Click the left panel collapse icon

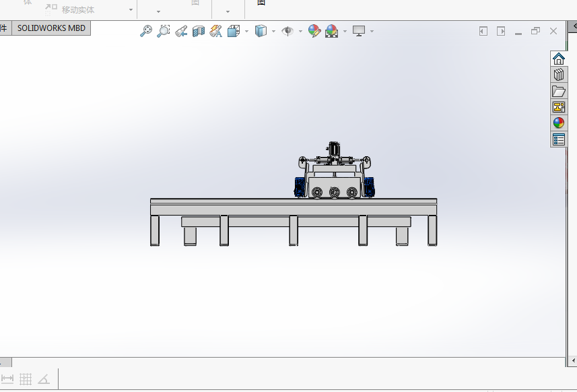point(483,31)
